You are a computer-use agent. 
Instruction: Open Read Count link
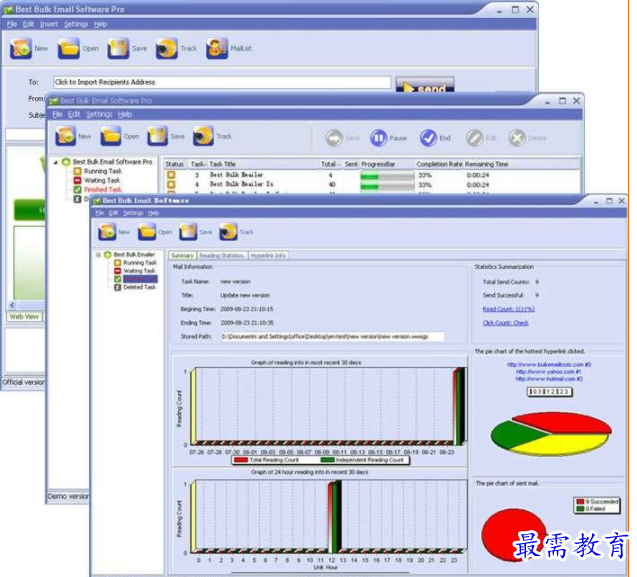pyautogui.click(x=508, y=309)
